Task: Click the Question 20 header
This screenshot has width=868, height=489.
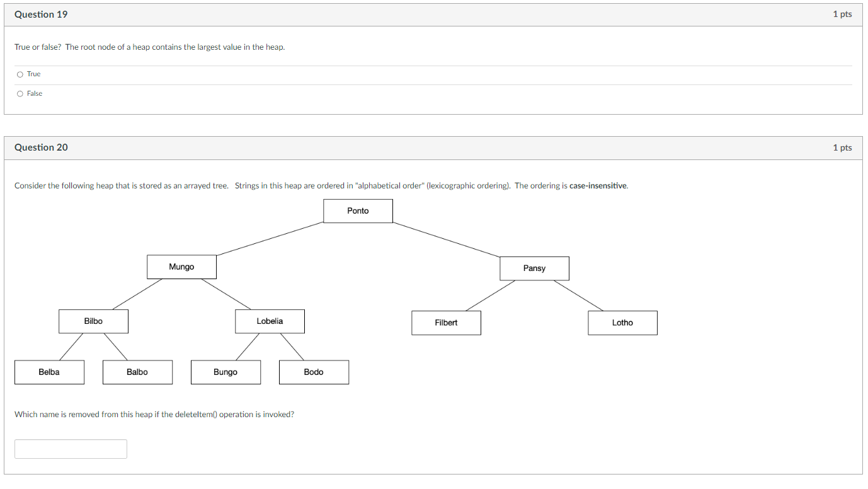Action: pyautogui.click(x=40, y=147)
